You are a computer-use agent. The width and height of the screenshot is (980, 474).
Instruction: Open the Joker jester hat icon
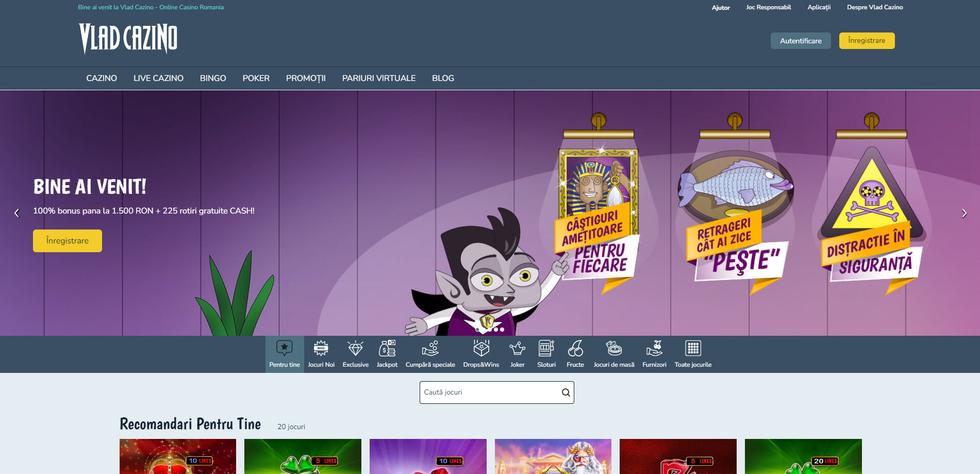point(518,348)
